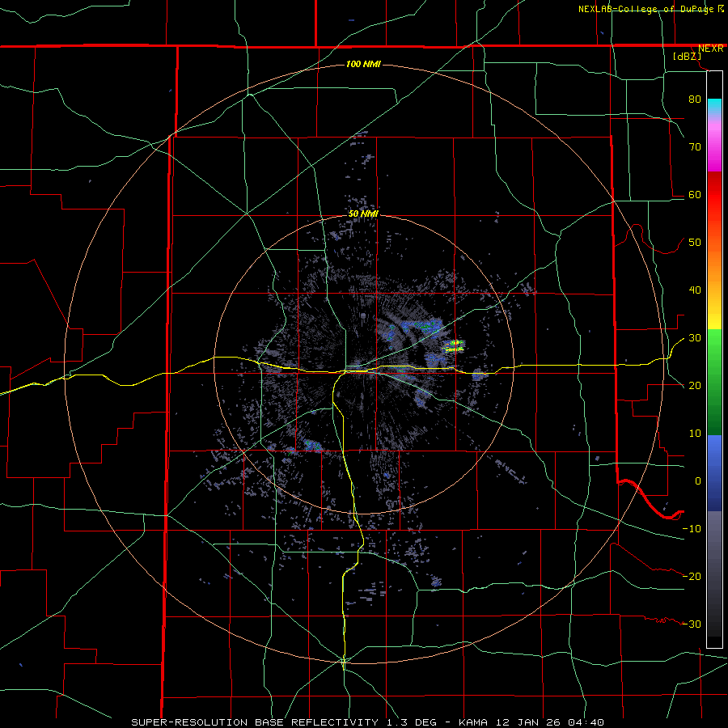The width and height of the screenshot is (728, 728).
Task: Click the red segment of the color bar
Action: tap(714, 195)
